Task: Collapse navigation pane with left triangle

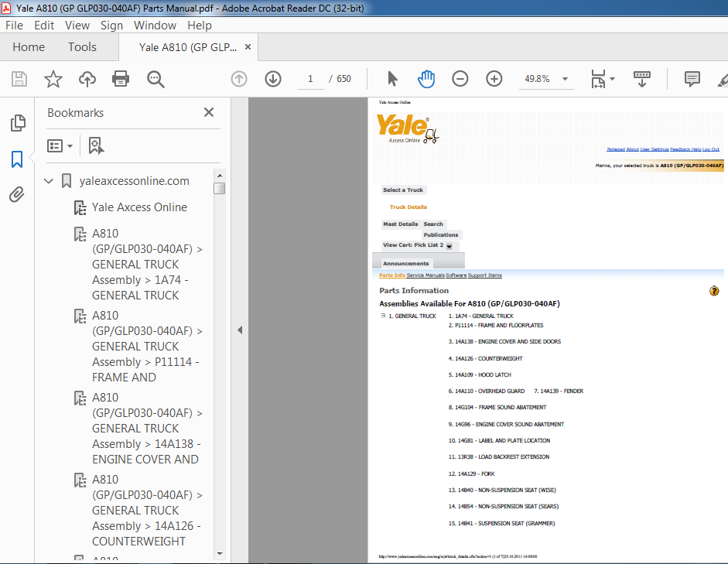Action: [240, 330]
